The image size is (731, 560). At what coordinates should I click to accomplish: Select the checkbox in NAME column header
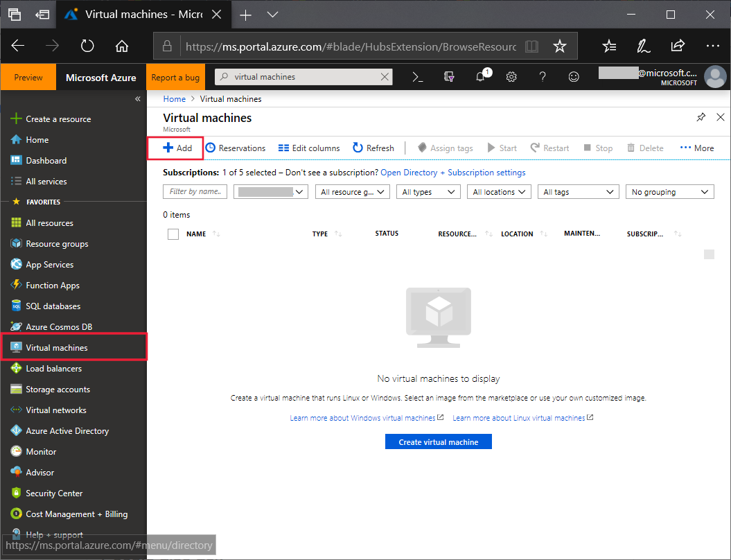[x=173, y=234]
